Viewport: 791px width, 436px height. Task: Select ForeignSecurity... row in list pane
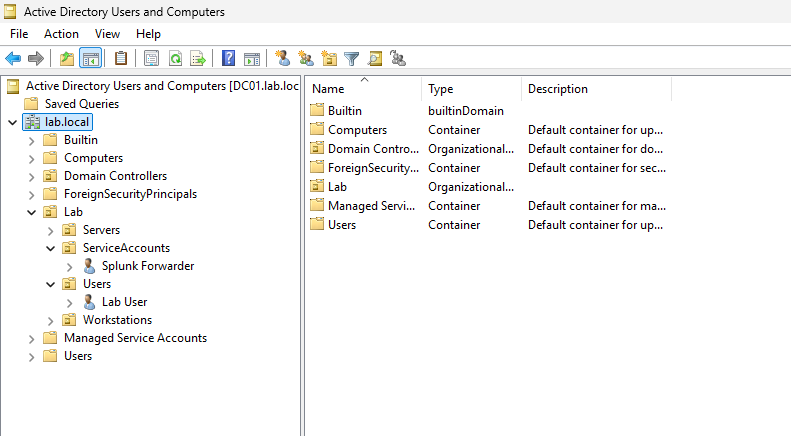coord(489,168)
